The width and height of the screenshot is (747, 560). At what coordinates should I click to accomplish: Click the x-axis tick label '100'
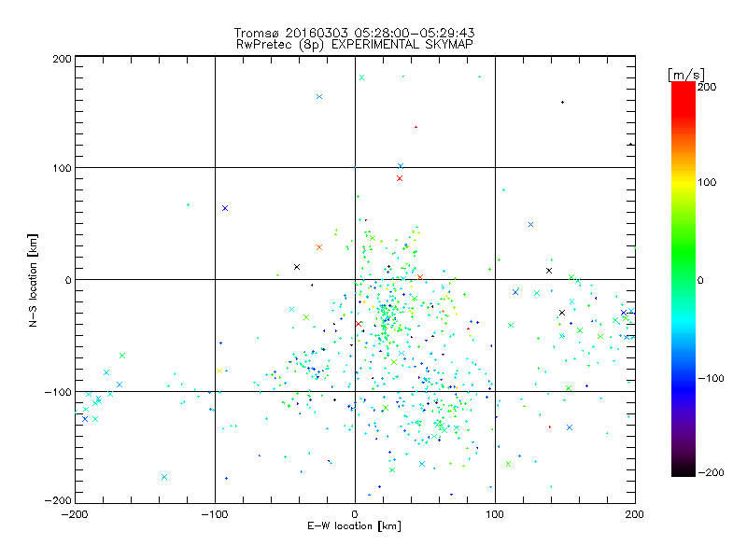495,514
